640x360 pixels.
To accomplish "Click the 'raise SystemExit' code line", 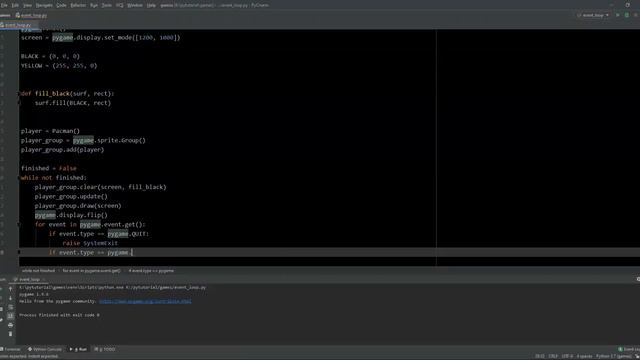I will tap(90, 243).
